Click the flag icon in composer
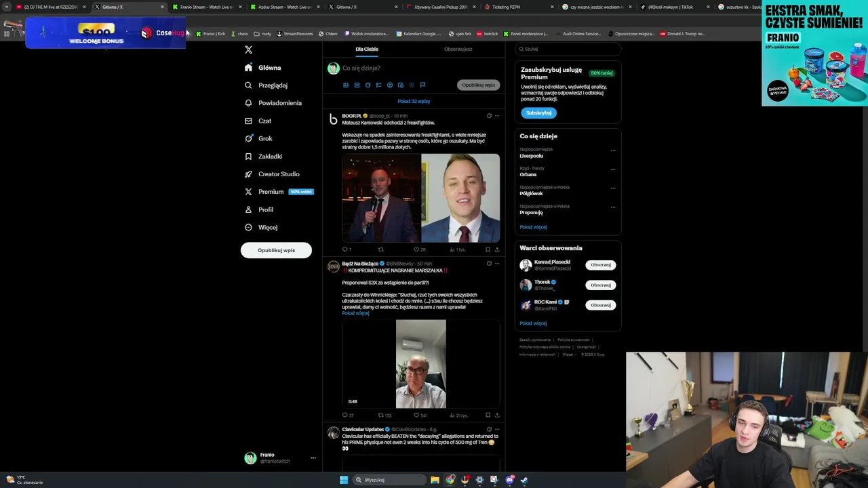Screen dimensions: 868x488 (x=422, y=85)
